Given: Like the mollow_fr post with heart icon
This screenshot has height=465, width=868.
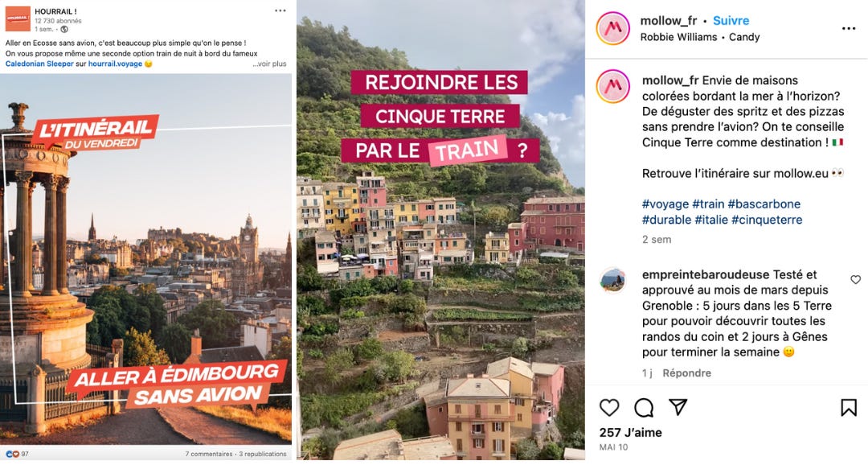Looking at the screenshot, I should coord(609,407).
